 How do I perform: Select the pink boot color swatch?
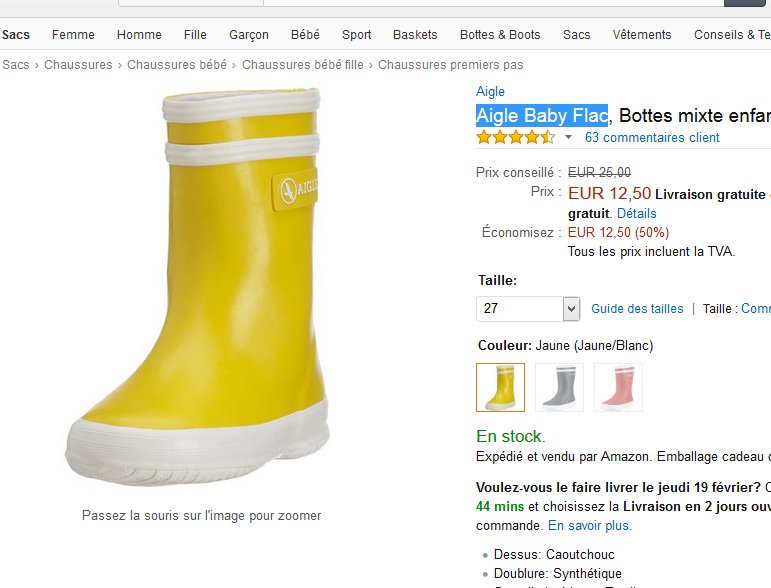pyautogui.click(x=618, y=387)
